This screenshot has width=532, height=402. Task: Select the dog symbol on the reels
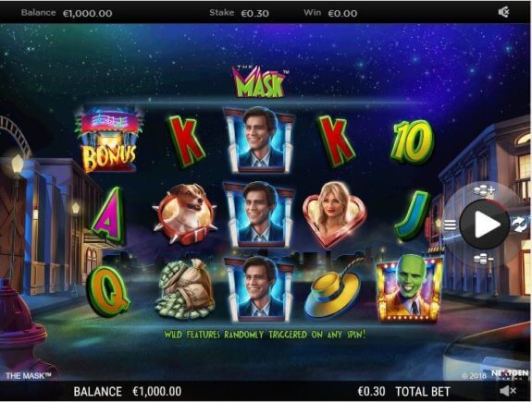(x=185, y=214)
